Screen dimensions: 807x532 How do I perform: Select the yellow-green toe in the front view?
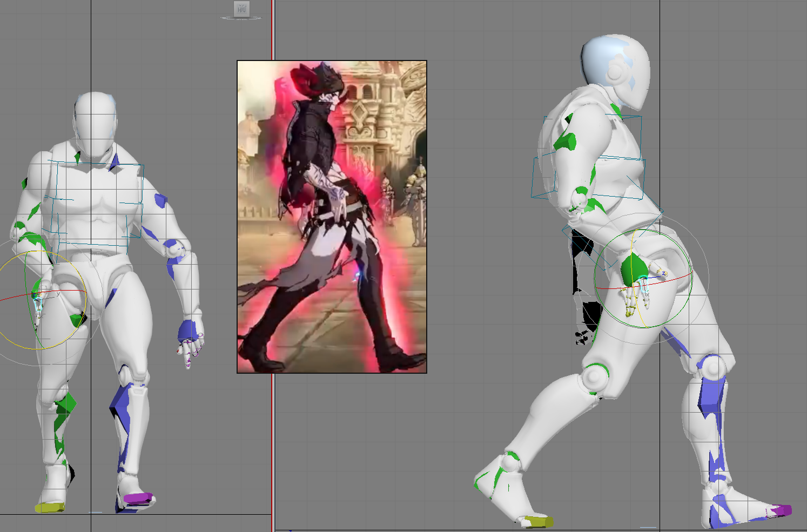49,507
